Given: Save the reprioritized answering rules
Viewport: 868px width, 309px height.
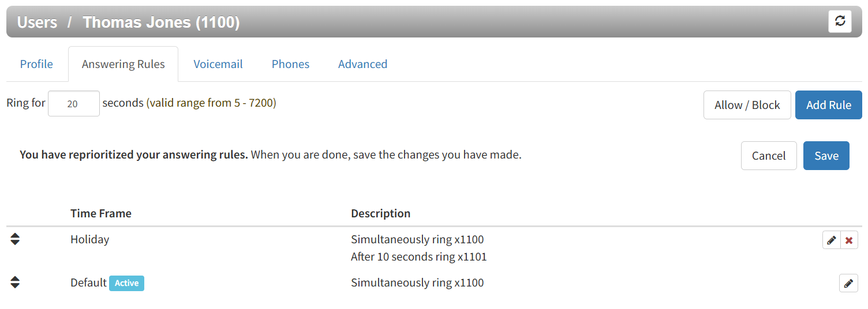Looking at the screenshot, I should click(826, 156).
